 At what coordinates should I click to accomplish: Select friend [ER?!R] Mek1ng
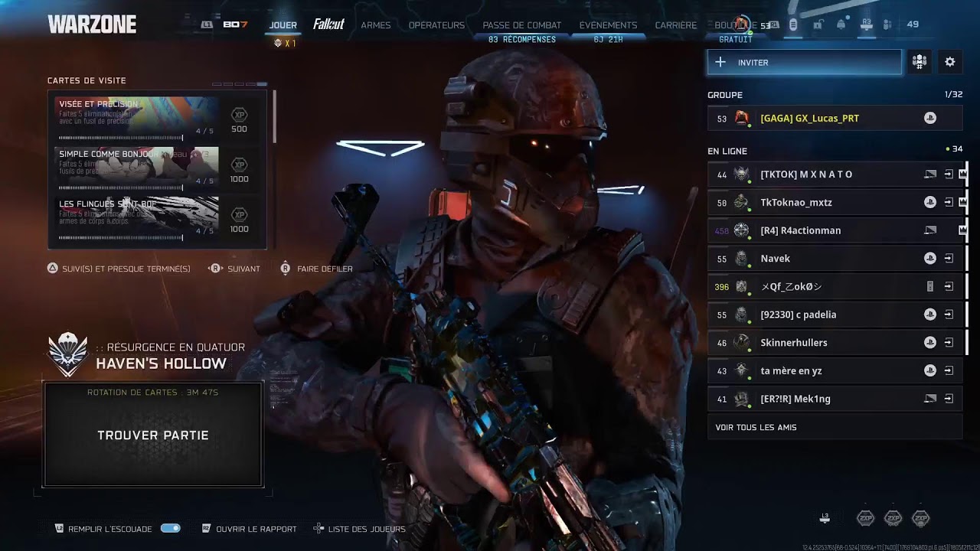[835, 399]
